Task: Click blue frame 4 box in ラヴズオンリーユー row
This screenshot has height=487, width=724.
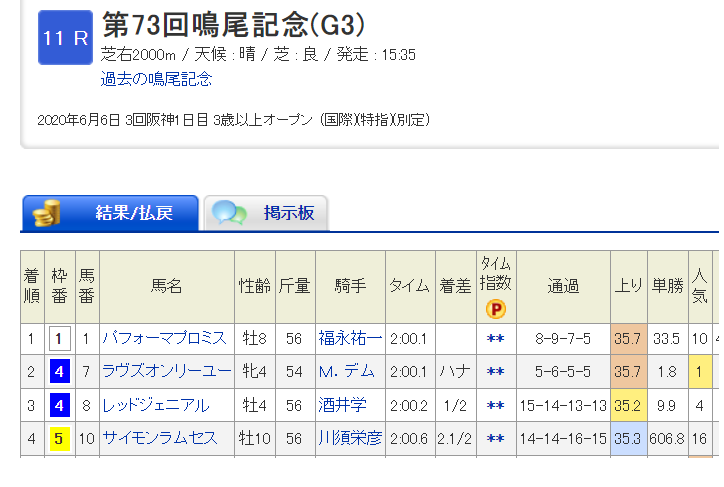Action: pyautogui.click(x=60, y=371)
